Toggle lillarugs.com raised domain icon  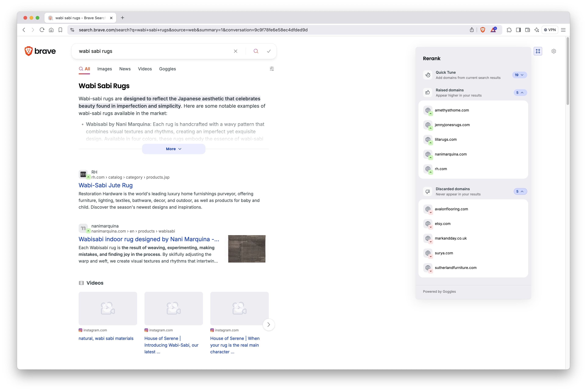(428, 140)
